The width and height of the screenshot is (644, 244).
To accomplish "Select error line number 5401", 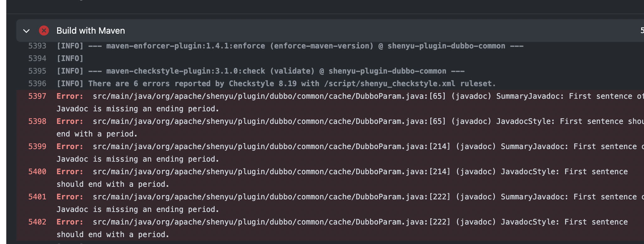I will tap(37, 197).
